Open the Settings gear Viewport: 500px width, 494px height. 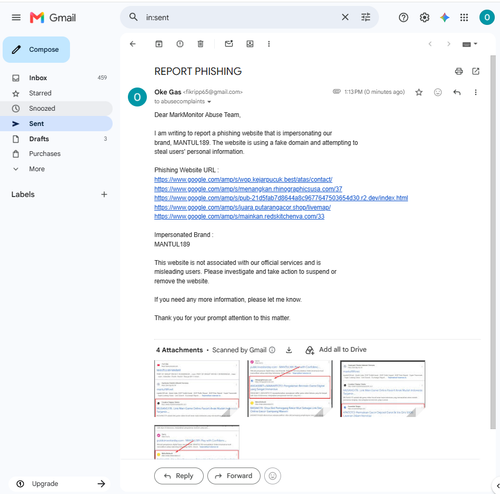(x=424, y=17)
